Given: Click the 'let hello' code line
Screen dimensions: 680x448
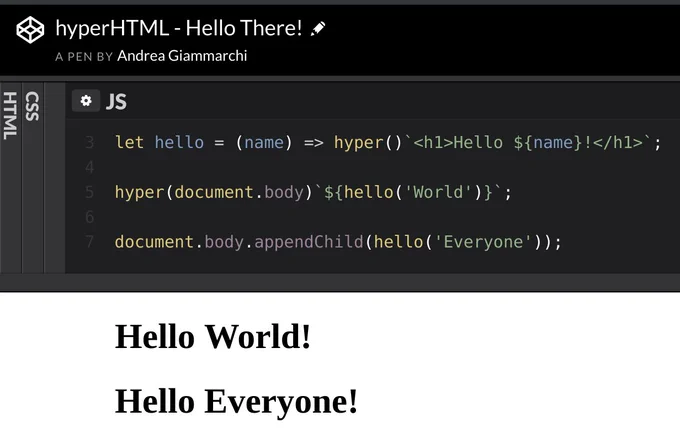Looking at the screenshot, I should point(388,143).
